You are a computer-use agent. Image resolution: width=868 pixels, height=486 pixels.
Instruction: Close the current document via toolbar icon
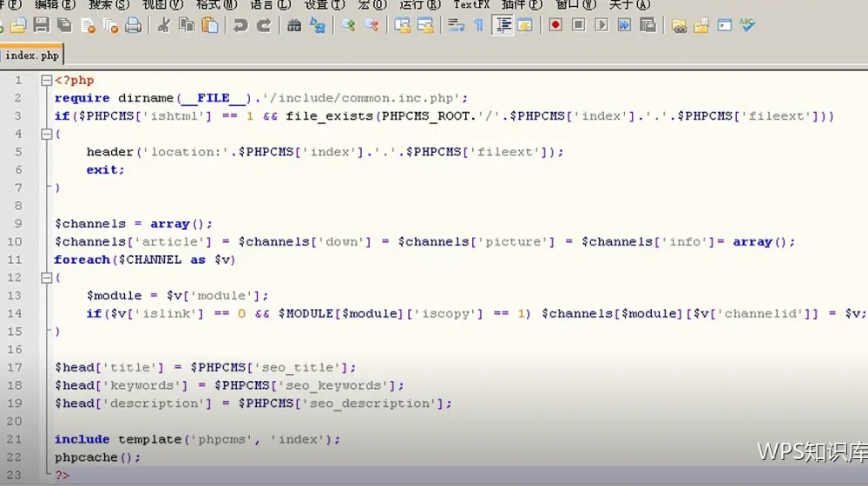tap(88, 25)
